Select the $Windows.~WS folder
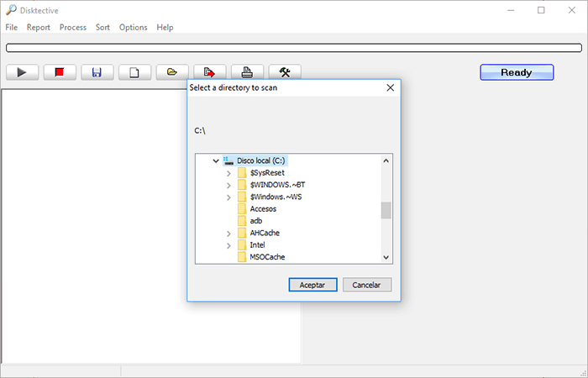 pos(276,197)
